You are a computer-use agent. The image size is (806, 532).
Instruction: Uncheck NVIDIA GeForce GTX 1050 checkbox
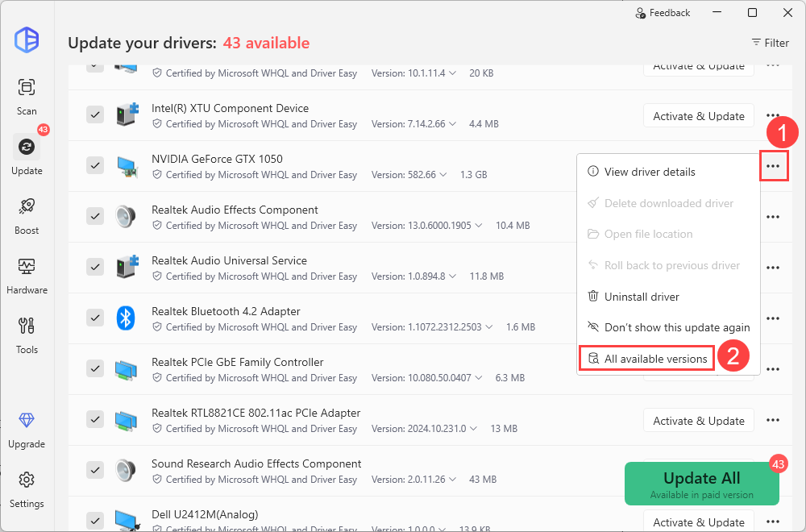pyautogui.click(x=95, y=165)
